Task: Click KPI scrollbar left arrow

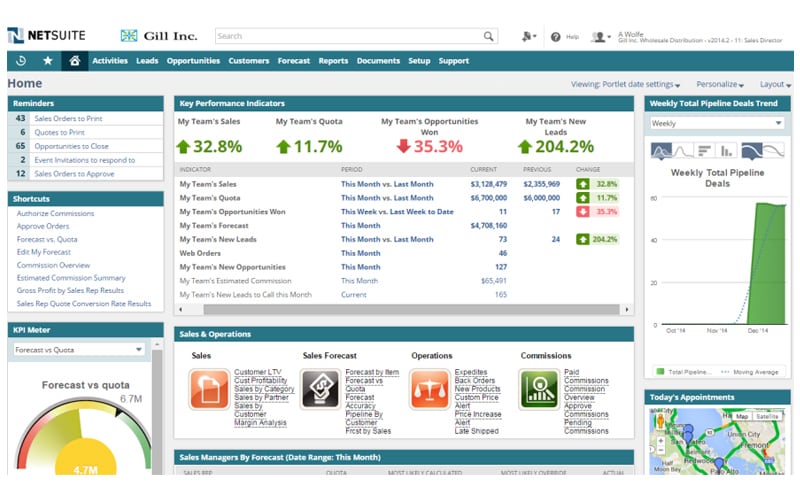Action: tap(180, 309)
